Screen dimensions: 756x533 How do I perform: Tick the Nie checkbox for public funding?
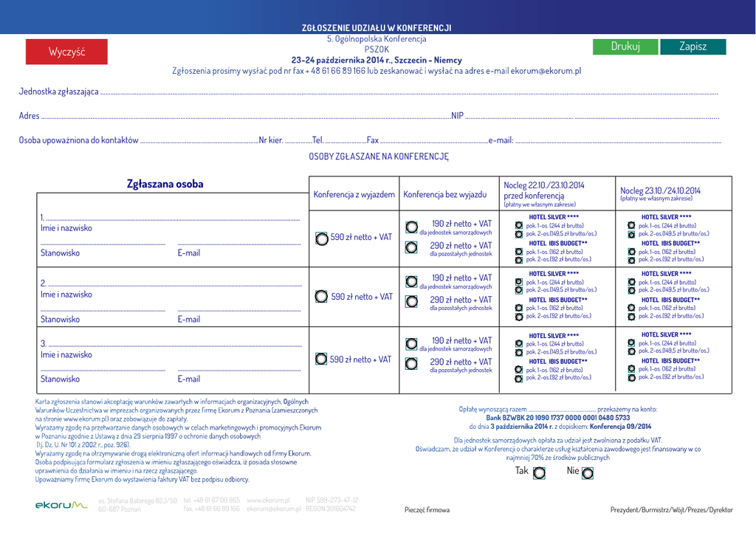[x=588, y=472]
